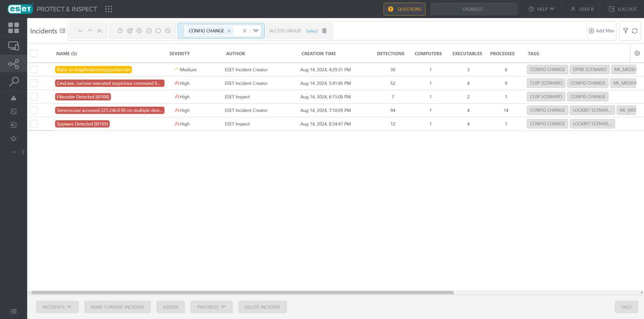Open the filter presets funnel icon

click(x=625, y=31)
